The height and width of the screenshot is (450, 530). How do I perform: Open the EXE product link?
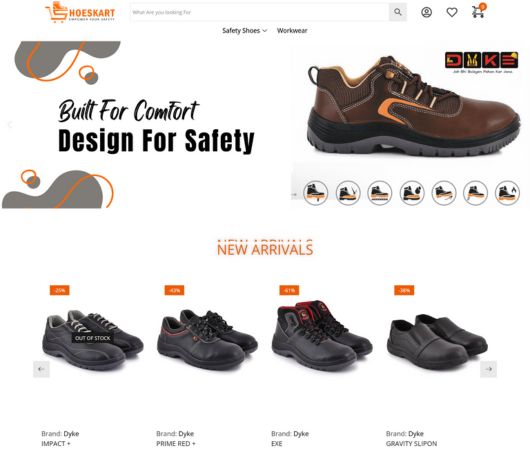(276, 444)
